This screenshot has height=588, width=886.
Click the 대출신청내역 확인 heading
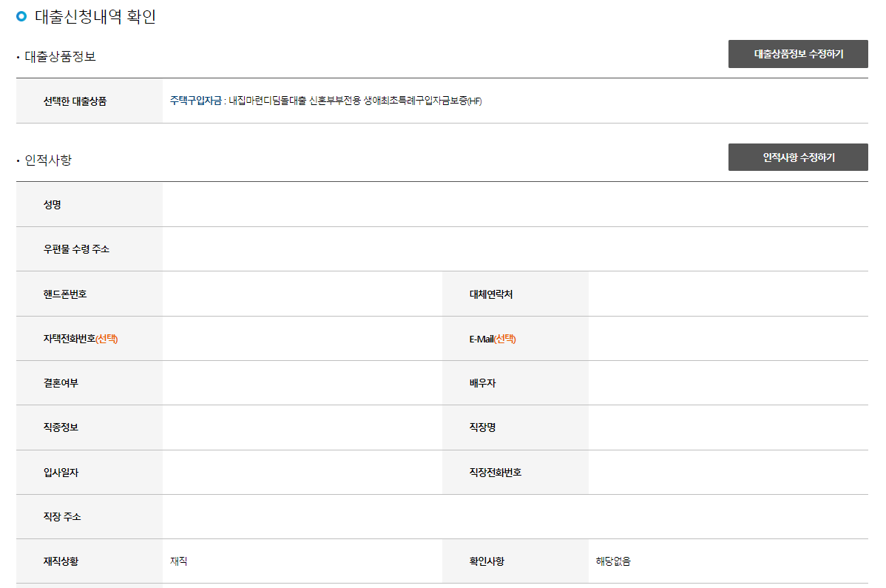[x=95, y=16]
